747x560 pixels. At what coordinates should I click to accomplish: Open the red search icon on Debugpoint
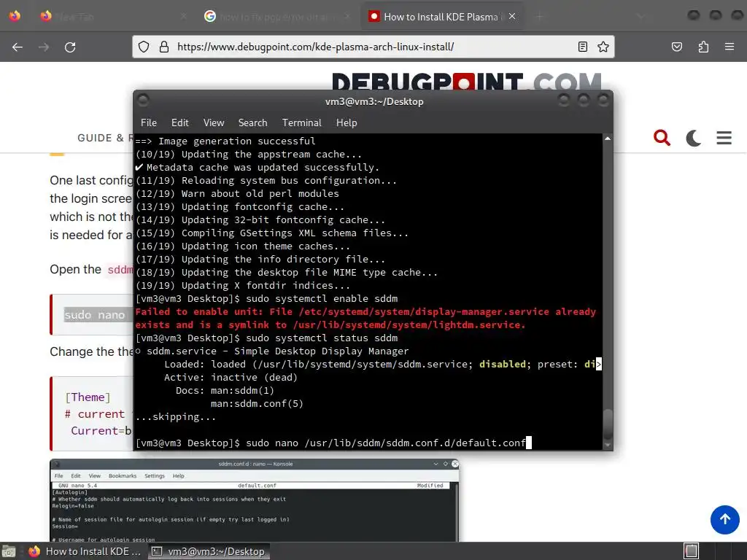(662, 138)
